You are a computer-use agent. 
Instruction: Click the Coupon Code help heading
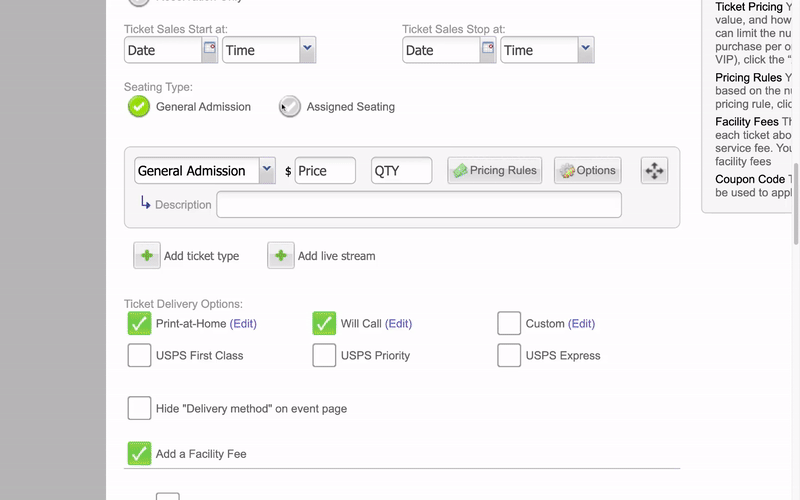pos(750,180)
